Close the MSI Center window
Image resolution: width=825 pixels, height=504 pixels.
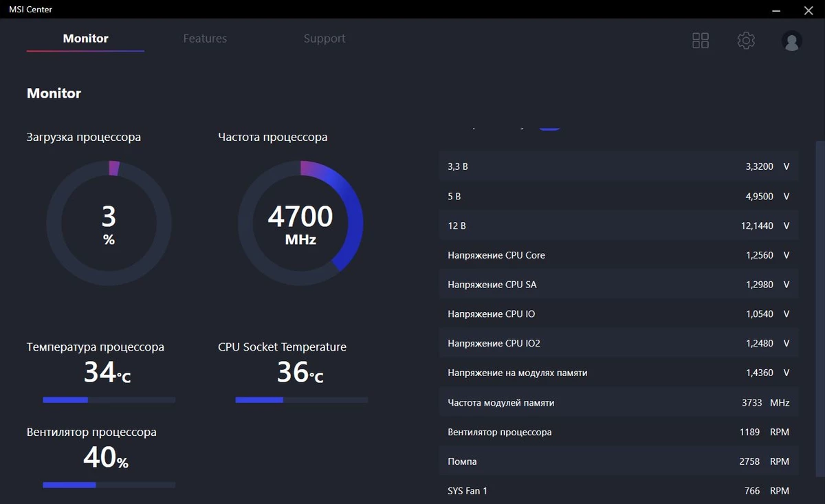pos(808,10)
